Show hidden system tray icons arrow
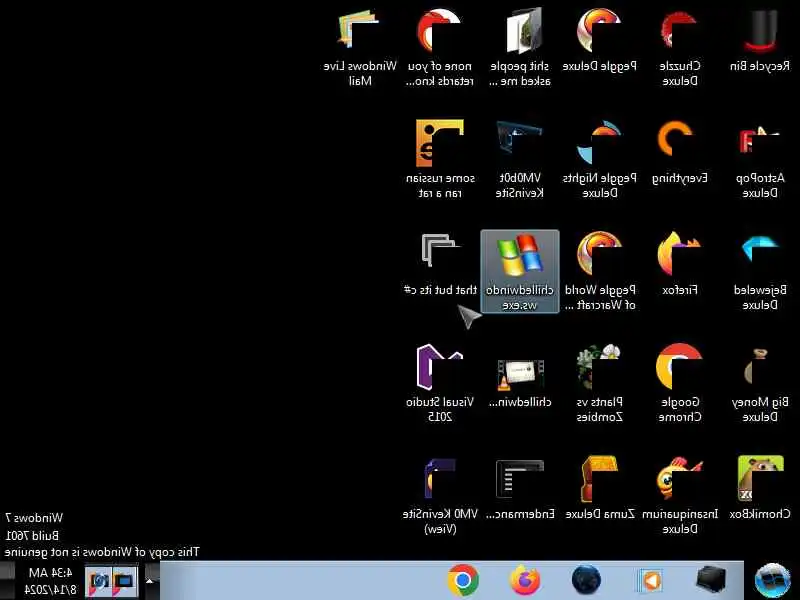Viewport: 800px width, 600px height. 149,581
